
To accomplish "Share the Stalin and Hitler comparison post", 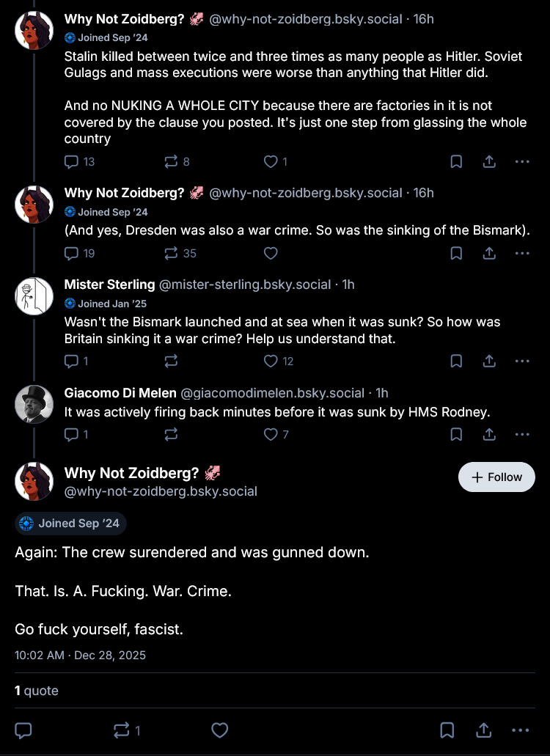I will point(488,162).
